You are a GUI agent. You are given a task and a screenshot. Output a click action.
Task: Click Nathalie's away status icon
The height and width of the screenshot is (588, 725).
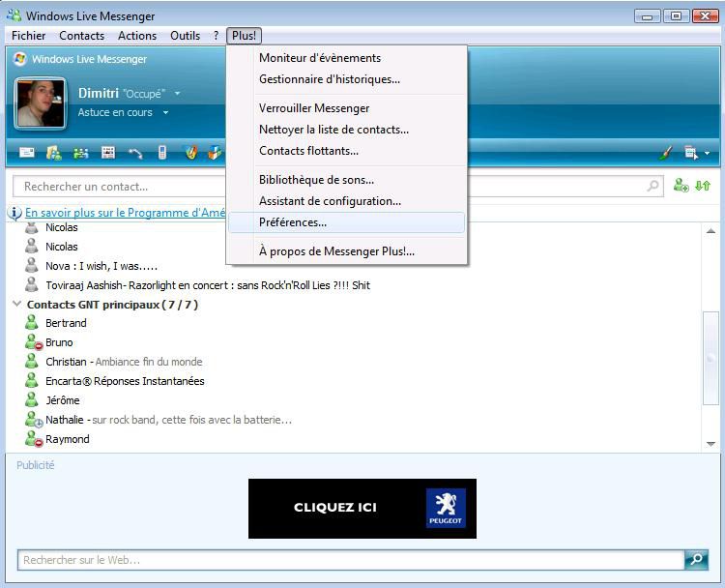point(33,420)
